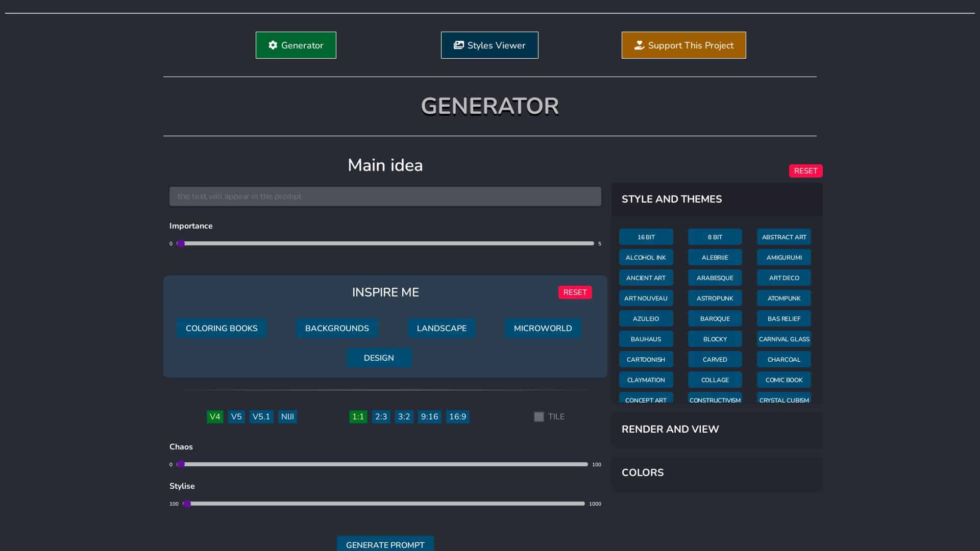
Task: Switch to the NIJI model
Action: coord(287,417)
